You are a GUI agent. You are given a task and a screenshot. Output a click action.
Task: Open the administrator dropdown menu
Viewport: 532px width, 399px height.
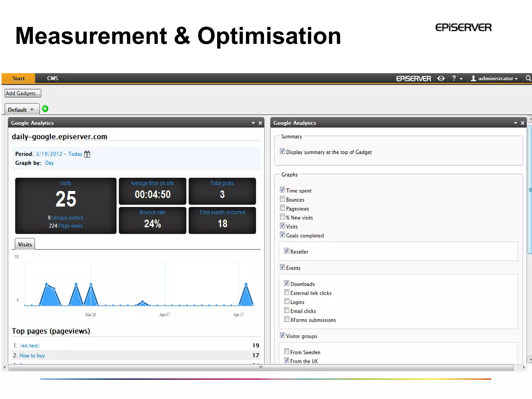point(498,78)
